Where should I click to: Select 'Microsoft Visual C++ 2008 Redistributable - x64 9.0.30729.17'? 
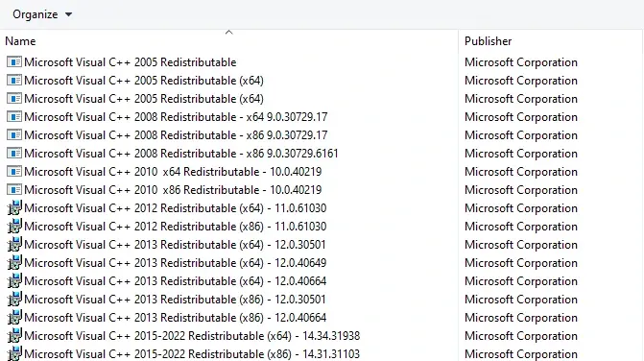tap(176, 116)
